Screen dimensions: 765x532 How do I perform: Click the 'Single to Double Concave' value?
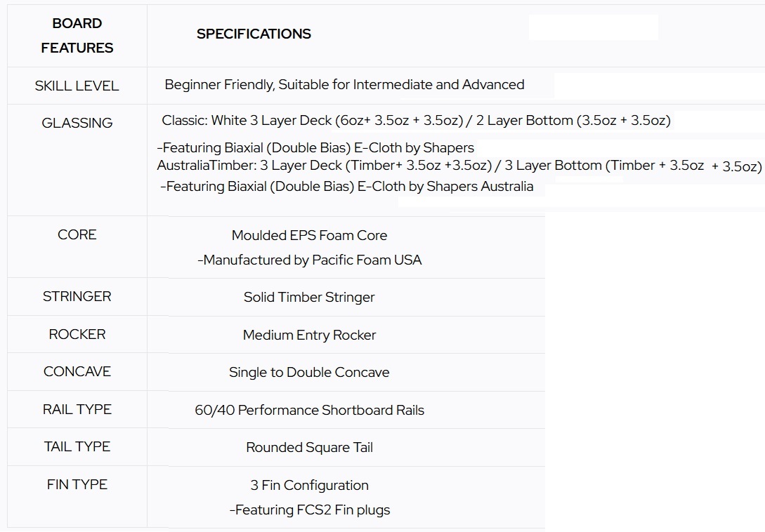(x=309, y=372)
